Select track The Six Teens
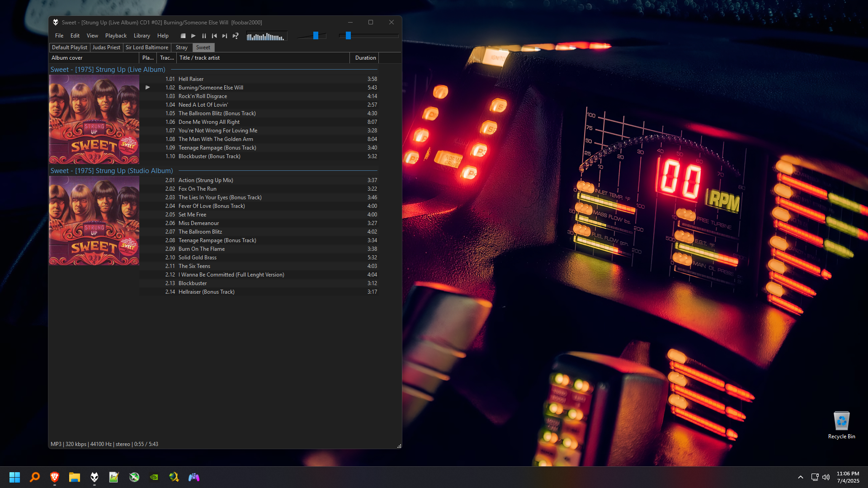This screenshot has width=868, height=488. coord(259,266)
